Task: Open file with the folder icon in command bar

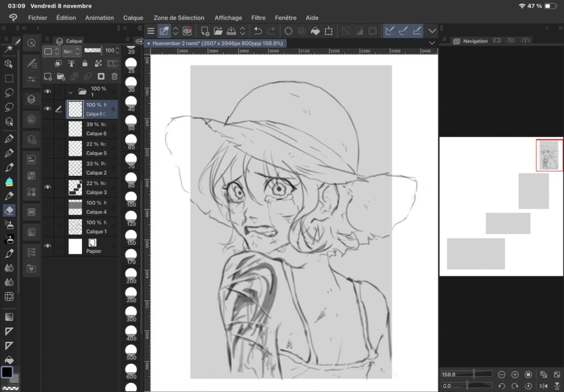Action: (x=218, y=31)
